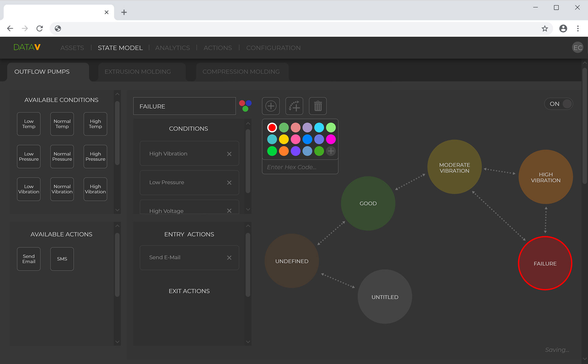Select the SMS action tile
Viewport: 588px width, 364px height.
click(62, 259)
